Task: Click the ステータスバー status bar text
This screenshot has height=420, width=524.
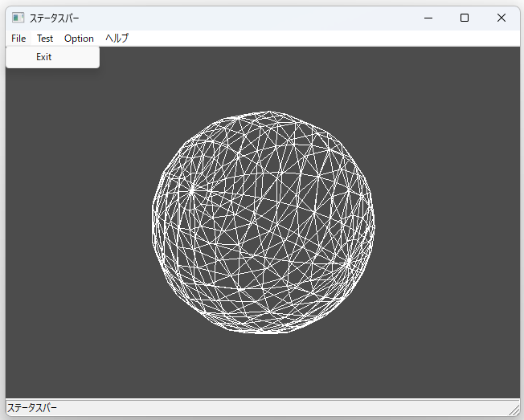Action: (x=32, y=408)
